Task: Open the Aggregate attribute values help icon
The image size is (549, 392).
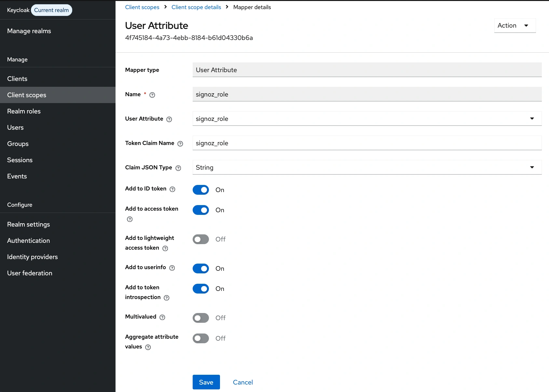Action: click(x=148, y=347)
